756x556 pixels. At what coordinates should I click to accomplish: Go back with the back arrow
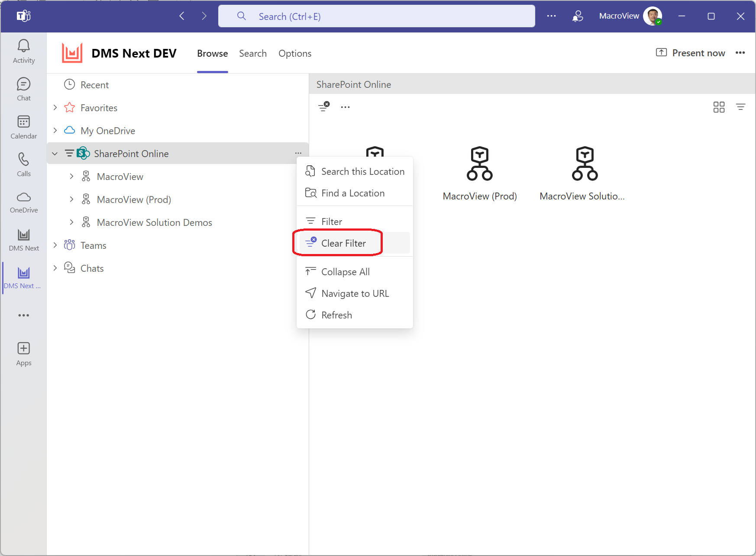point(182,16)
